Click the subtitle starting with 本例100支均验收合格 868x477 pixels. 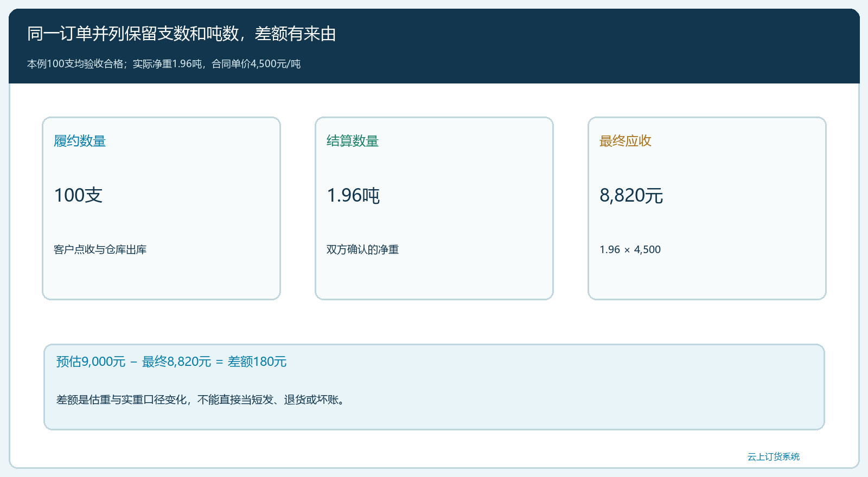164,64
